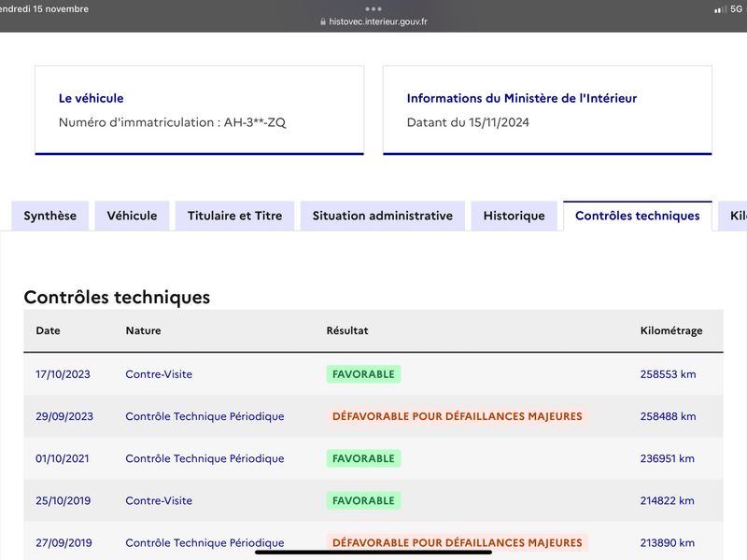Select the Contrôles techniques tab
The width and height of the screenshot is (747, 560).
(638, 216)
